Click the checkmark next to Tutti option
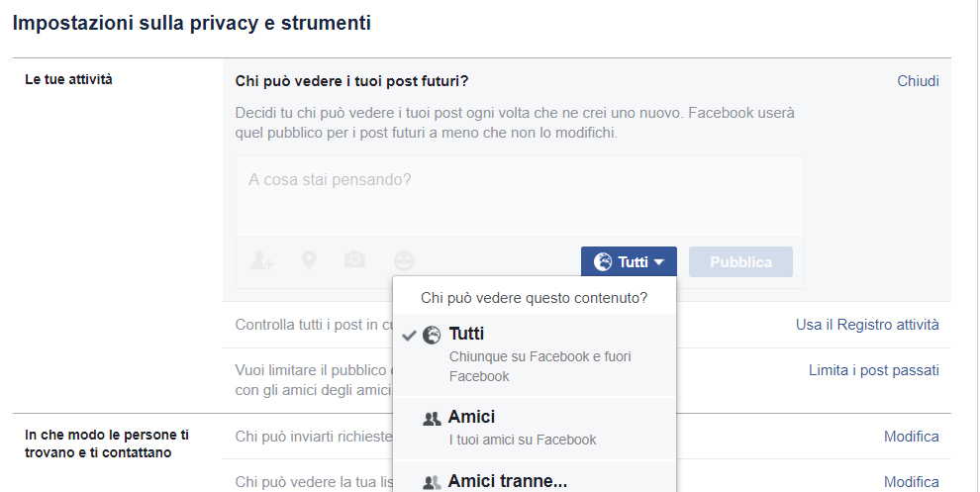 (x=409, y=336)
